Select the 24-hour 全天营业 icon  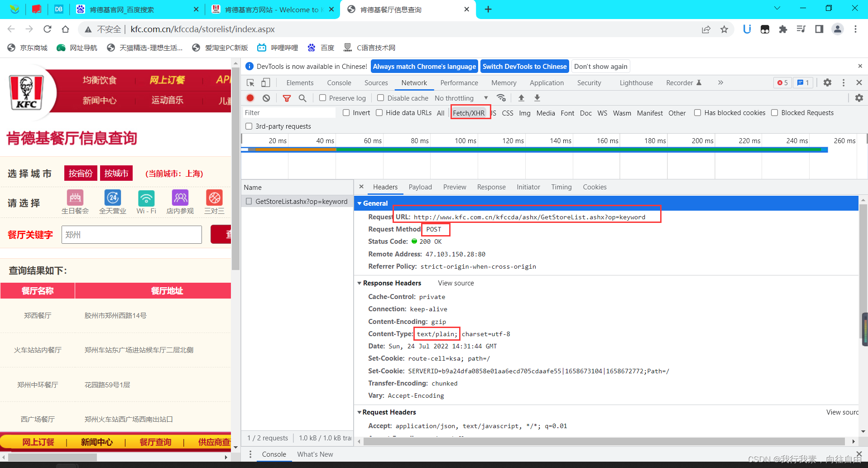pos(113,198)
